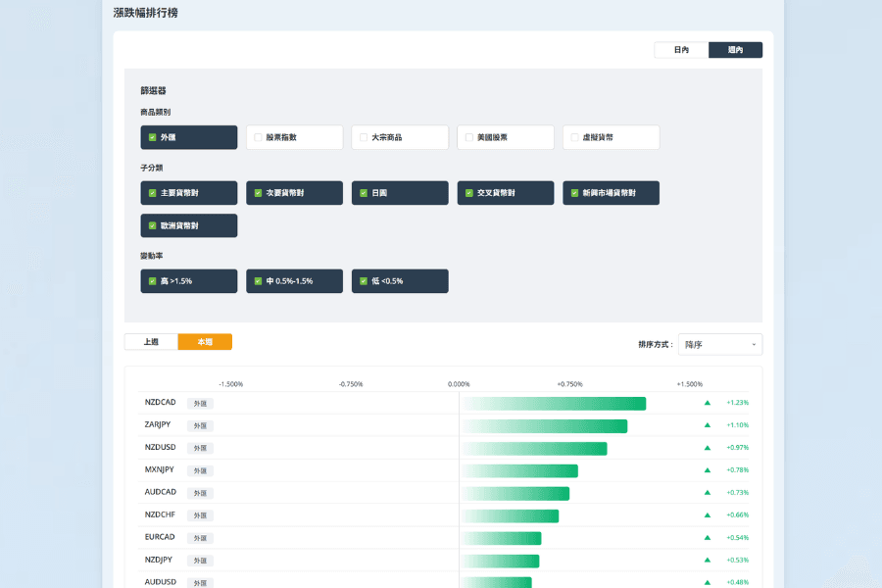Uncheck the 次要貨幣對 subcategory

coord(294,193)
